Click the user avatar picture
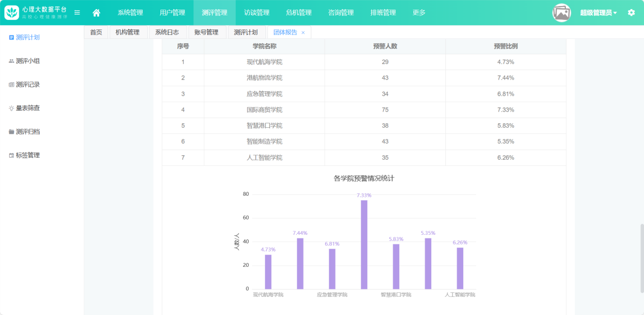This screenshot has height=315, width=644. [562, 13]
